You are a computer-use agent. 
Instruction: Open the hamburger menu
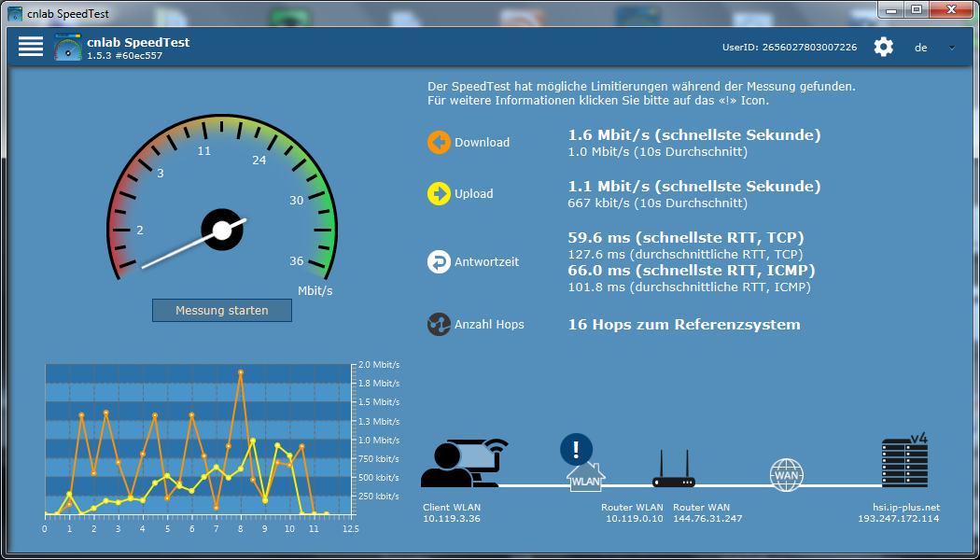31,47
